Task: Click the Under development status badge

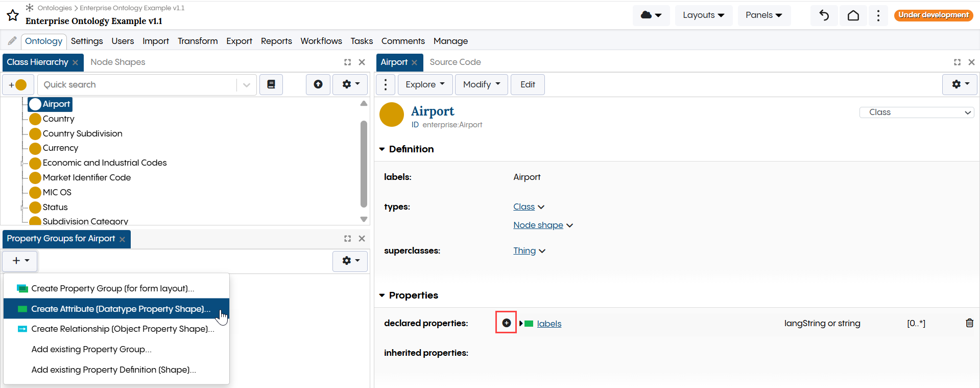Action: 934,15
